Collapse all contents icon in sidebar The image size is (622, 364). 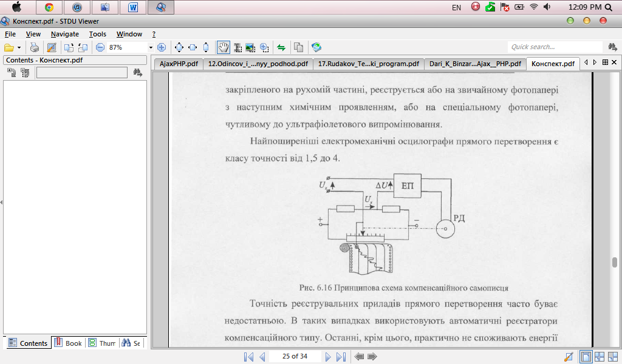coord(25,72)
